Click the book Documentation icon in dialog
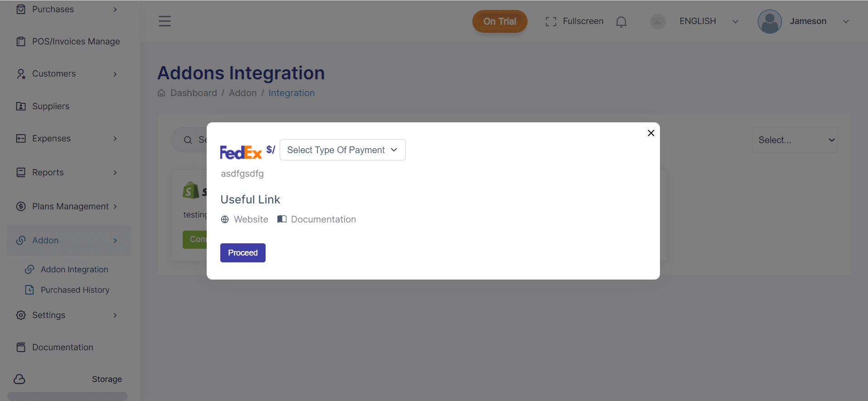The image size is (868, 401). coord(282,219)
